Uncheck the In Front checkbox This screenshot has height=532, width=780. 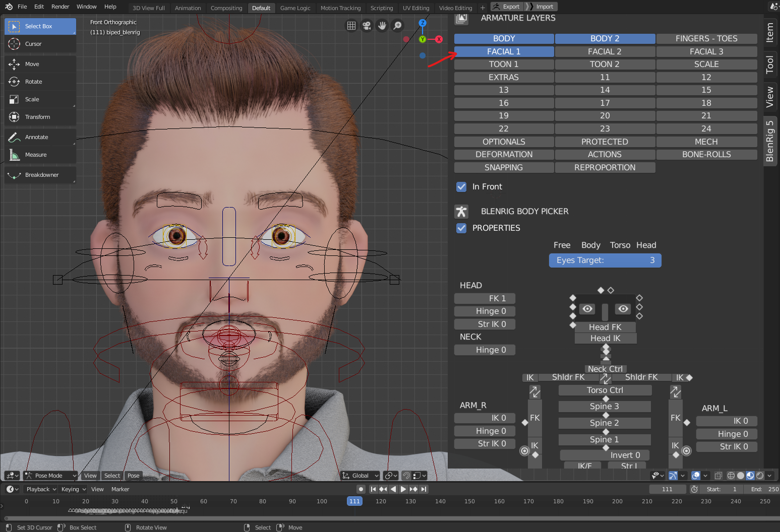point(461,187)
